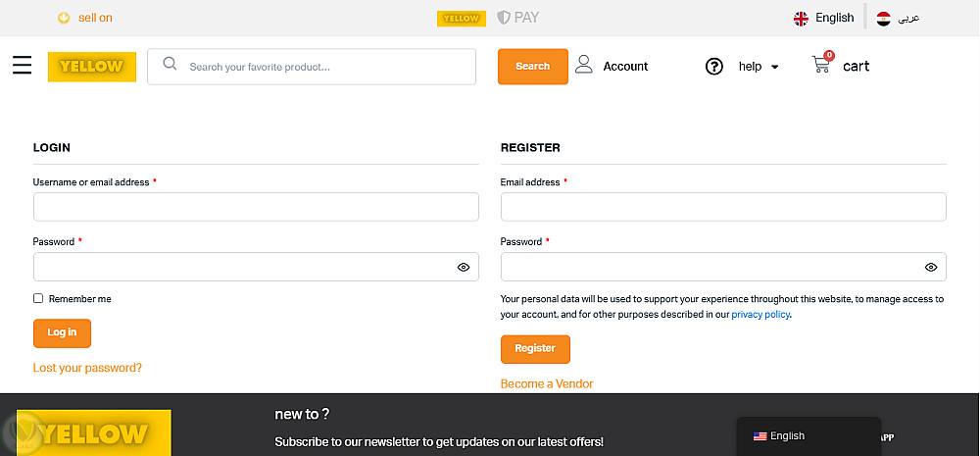This screenshot has height=456, width=980.
Task: Focus the Username or email address field
Action: 256,207
